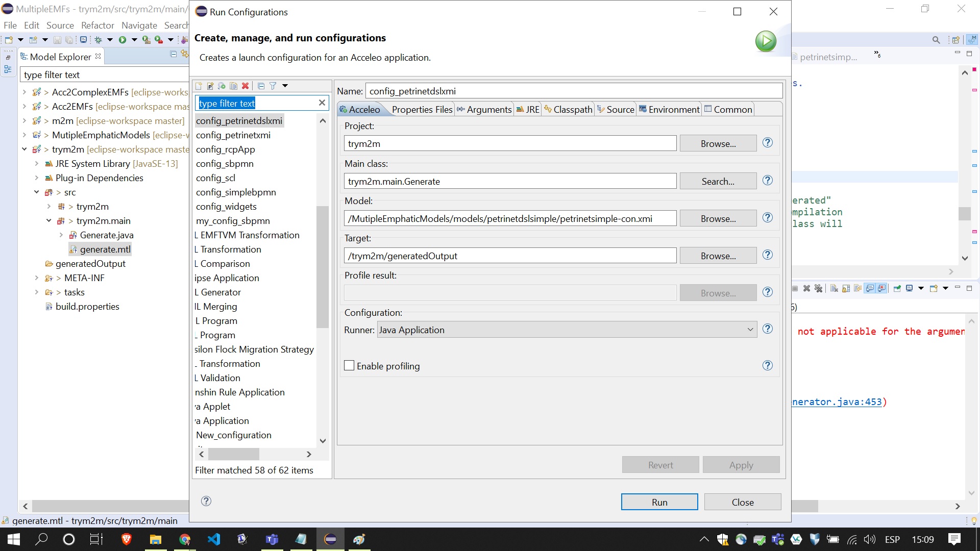Click configuration list horizontal scrollbar thumb
This screenshot has width=980, height=551.
pos(234,454)
